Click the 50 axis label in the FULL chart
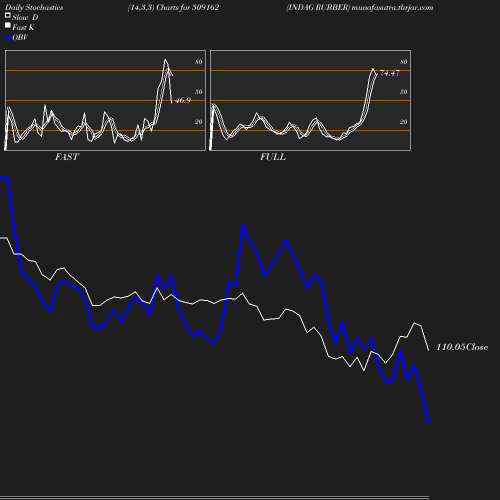This screenshot has width=500, height=500. 404,92
